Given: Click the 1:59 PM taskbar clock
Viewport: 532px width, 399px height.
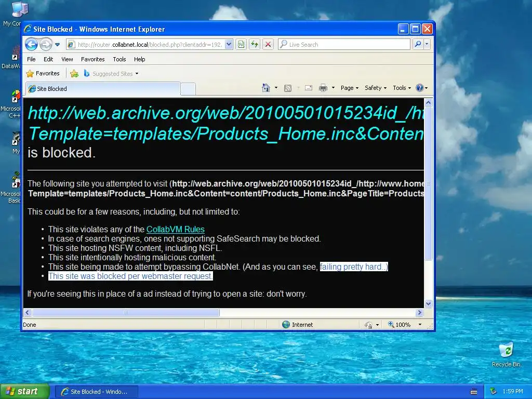Looking at the screenshot, I should point(513,392).
